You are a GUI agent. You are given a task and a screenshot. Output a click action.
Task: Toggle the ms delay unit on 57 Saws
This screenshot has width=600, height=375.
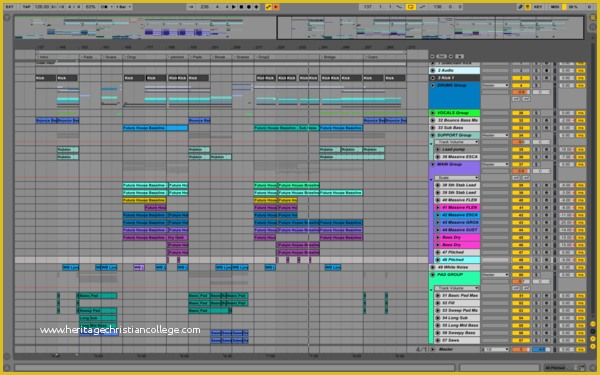[x=580, y=340]
